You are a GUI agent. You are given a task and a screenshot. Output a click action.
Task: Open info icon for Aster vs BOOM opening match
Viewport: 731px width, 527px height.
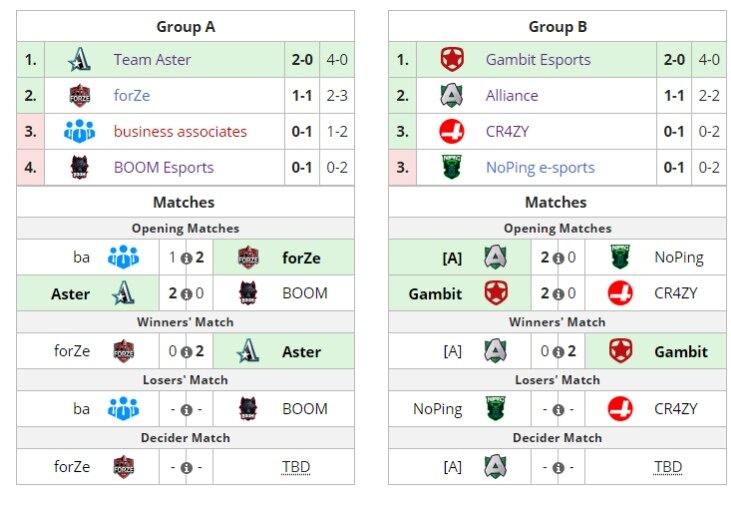(x=186, y=294)
